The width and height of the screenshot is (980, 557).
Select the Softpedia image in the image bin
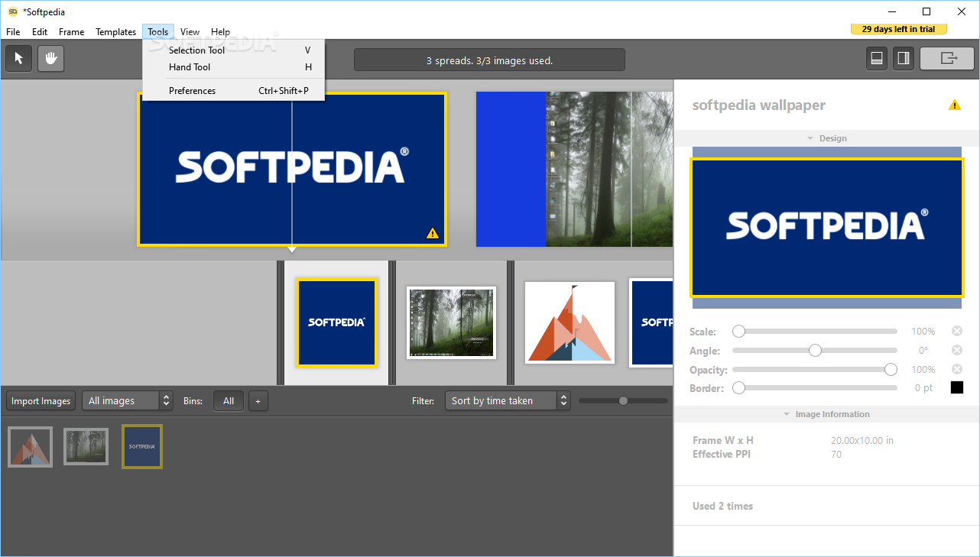[142, 447]
